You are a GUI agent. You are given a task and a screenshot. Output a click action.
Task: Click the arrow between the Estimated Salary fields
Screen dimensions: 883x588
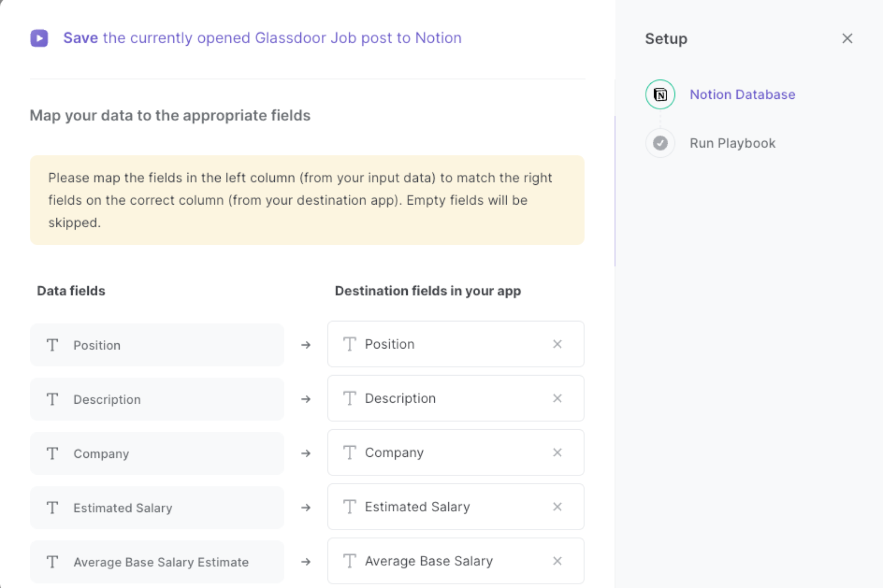(306, 507)
